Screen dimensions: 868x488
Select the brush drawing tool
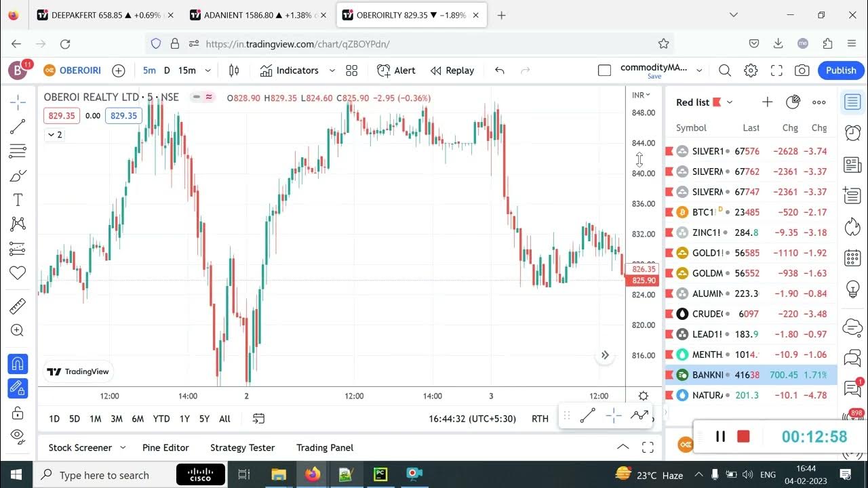click(x=18, y=176)
